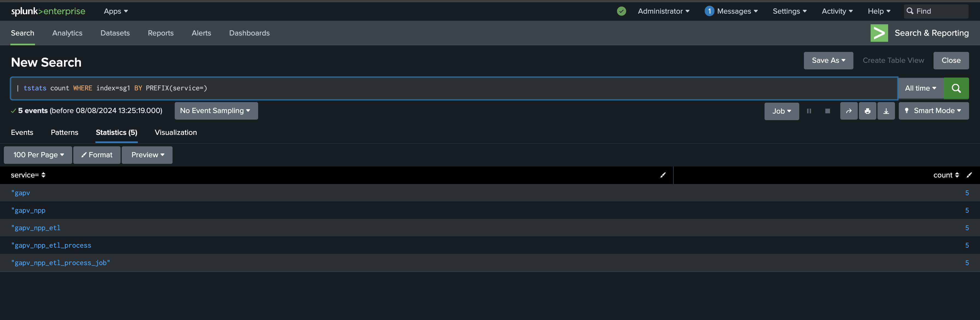Run search with green magnifier button
The height and width of the screenshot is (320, 980).
pyautogui.click(x=956, y=88)
